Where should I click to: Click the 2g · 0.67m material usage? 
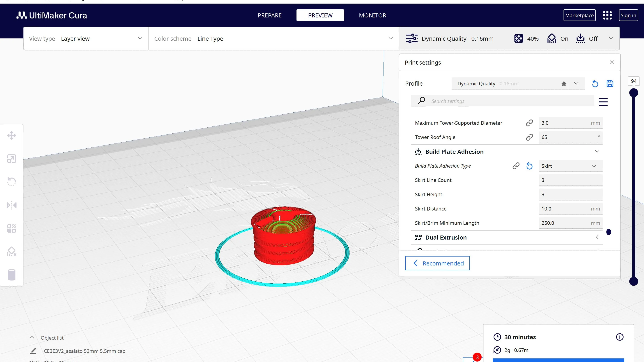click(516, 350)
